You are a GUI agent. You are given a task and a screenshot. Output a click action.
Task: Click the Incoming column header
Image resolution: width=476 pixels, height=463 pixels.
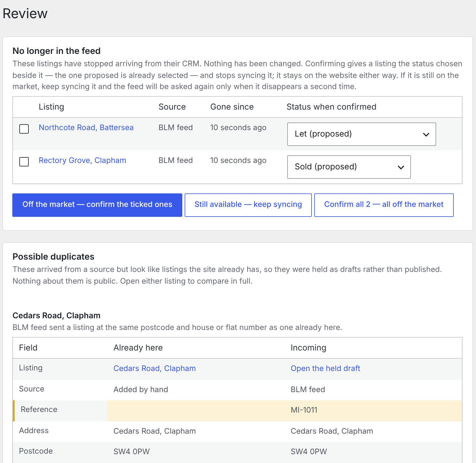[308, 348]
